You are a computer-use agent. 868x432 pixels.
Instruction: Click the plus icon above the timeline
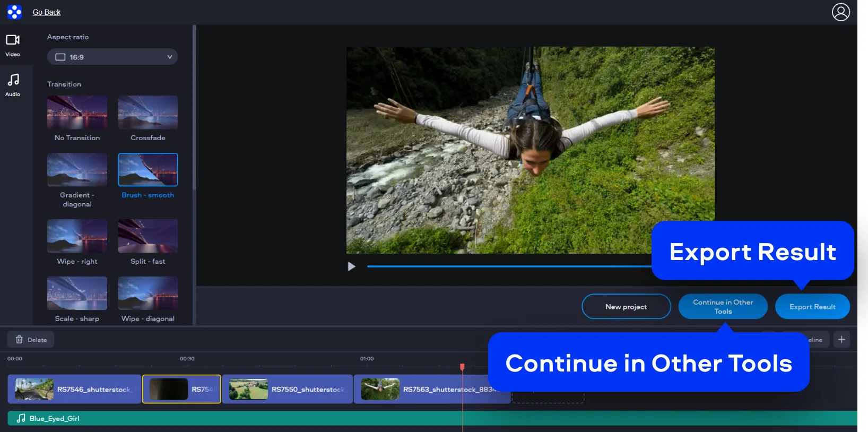pyautogui.click(x=841, y=340)
